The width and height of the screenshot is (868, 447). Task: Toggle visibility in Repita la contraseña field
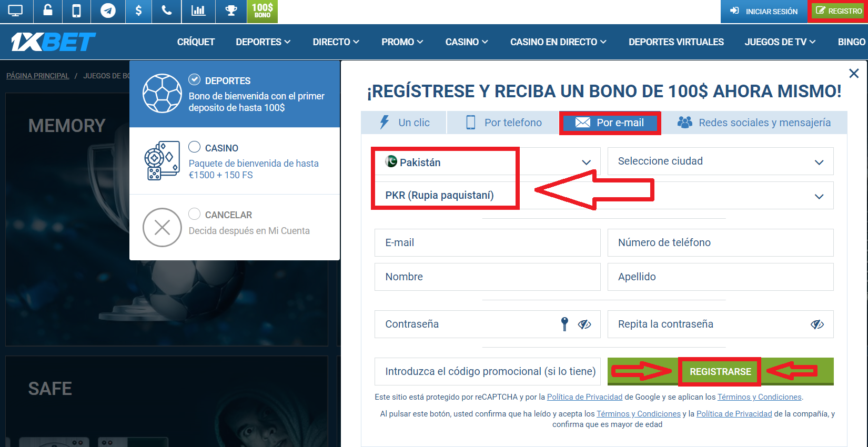(x=817, y=324)
